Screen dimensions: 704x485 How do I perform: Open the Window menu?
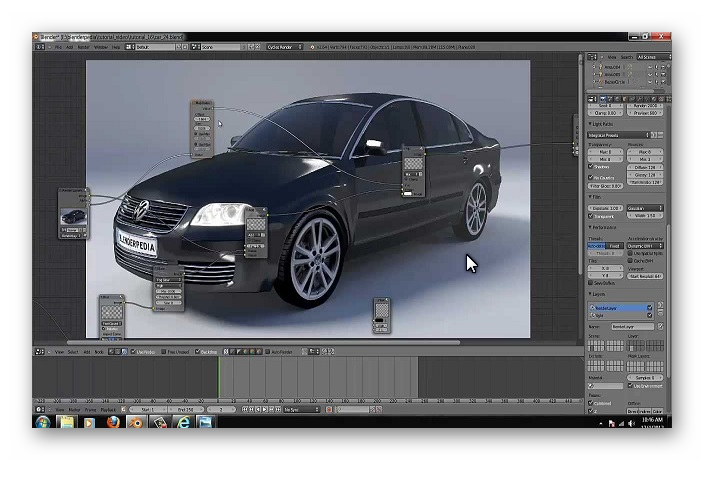[x=101, y=47]
